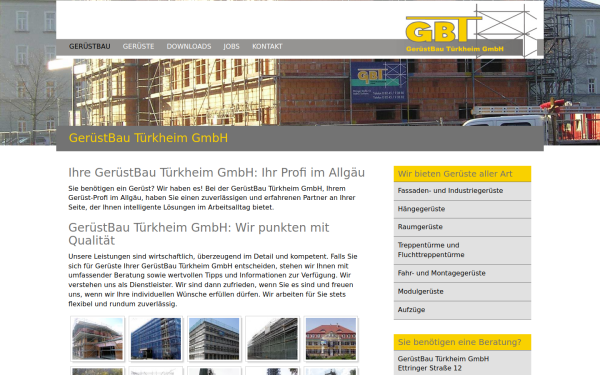Image resolution: width=600 pixels, height=375 pixels.
Task: View the blue-netted scaffold thumbnail
Action: pyautogui.click(x=156, y=339)
